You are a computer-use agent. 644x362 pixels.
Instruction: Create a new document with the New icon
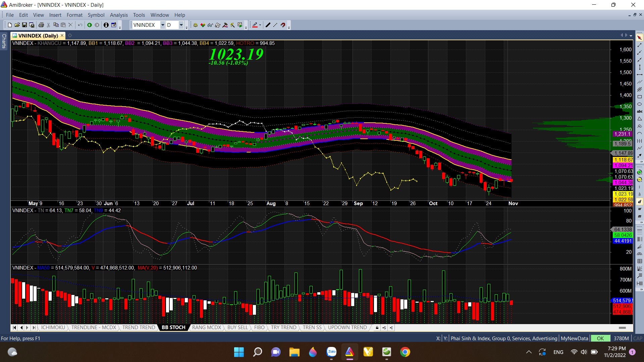point(10,25)
